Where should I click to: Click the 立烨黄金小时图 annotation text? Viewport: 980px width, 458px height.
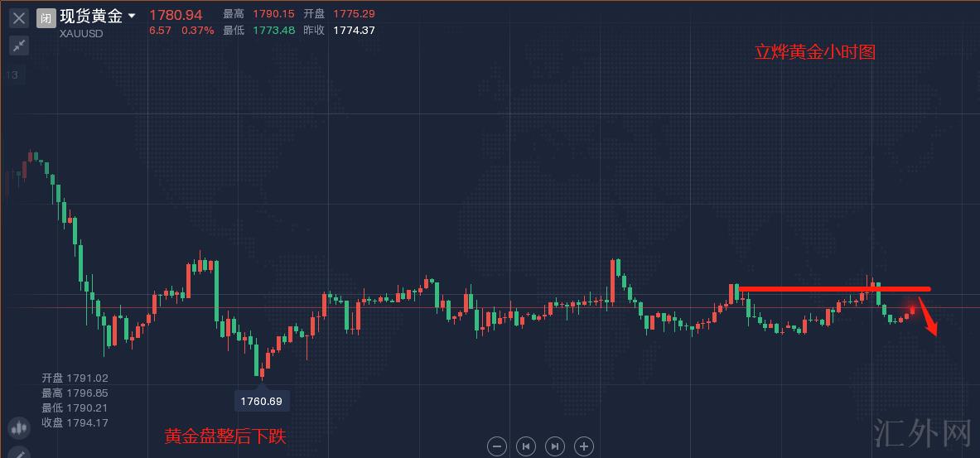(814, 52)
